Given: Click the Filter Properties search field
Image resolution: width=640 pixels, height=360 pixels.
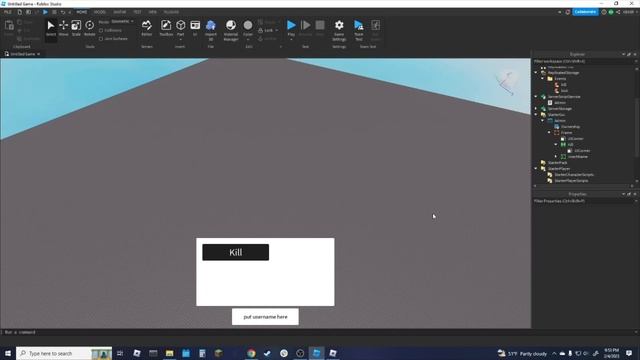Looking at the screenshot, I should [584, 201].
